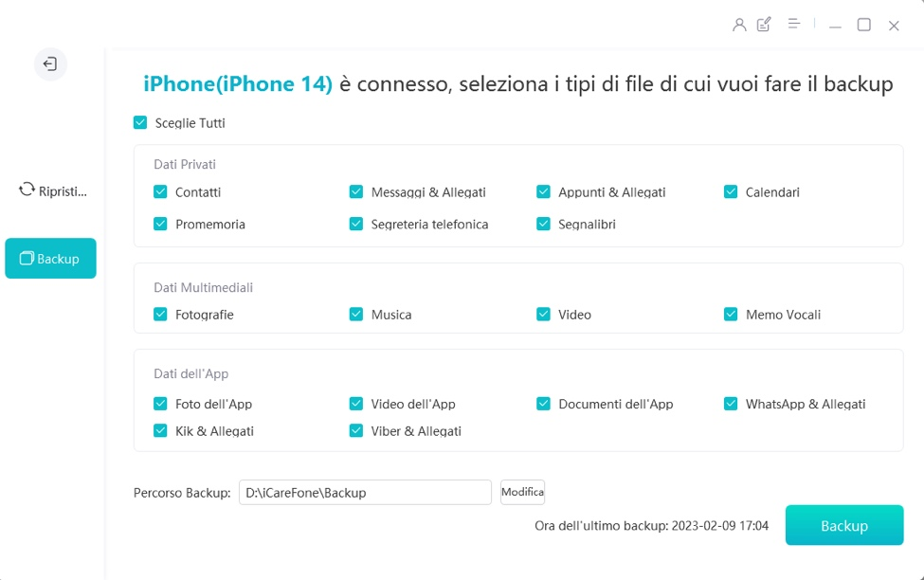Screen dimensions: 924x580
Task: Uncheck Memo Vocali option
Action: (731, 315)
